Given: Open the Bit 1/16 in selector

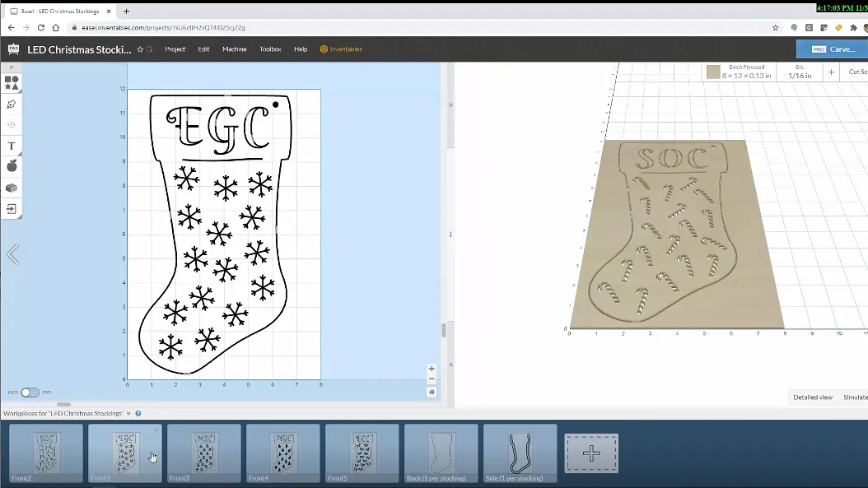Looking at the screenshot, I should [x=799, y=72].
